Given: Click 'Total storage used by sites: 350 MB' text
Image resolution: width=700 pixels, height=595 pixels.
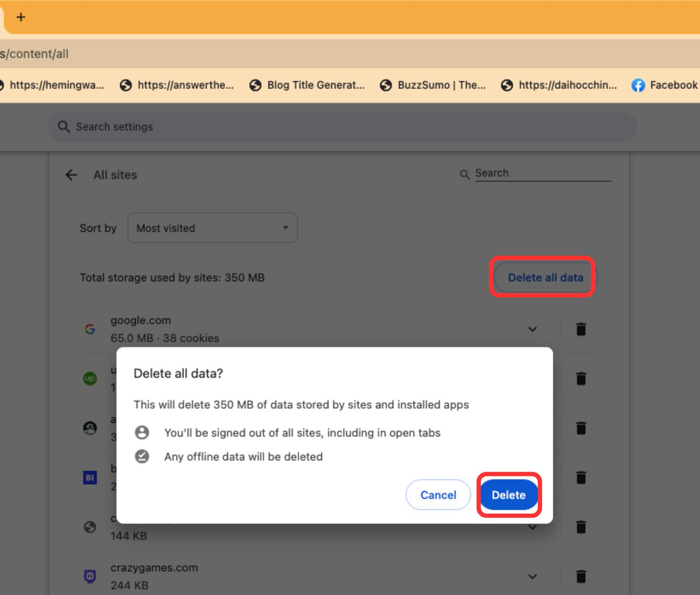Looking at the screenshot, I should (172, 278).
